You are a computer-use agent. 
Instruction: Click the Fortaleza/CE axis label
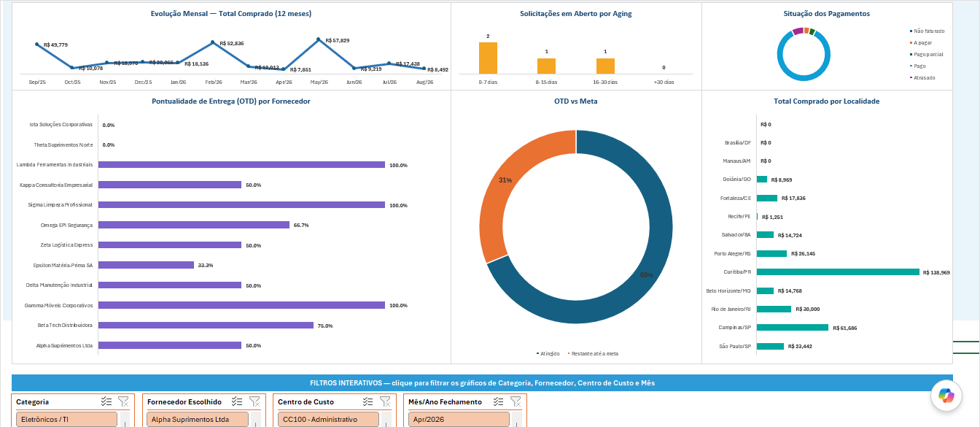tap(736, 198)
